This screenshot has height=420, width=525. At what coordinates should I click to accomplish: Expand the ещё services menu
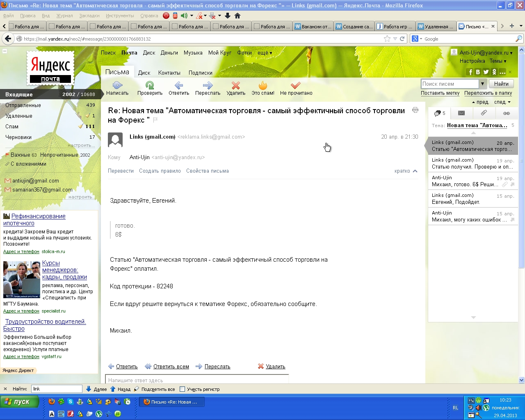(x=265, y=52)
